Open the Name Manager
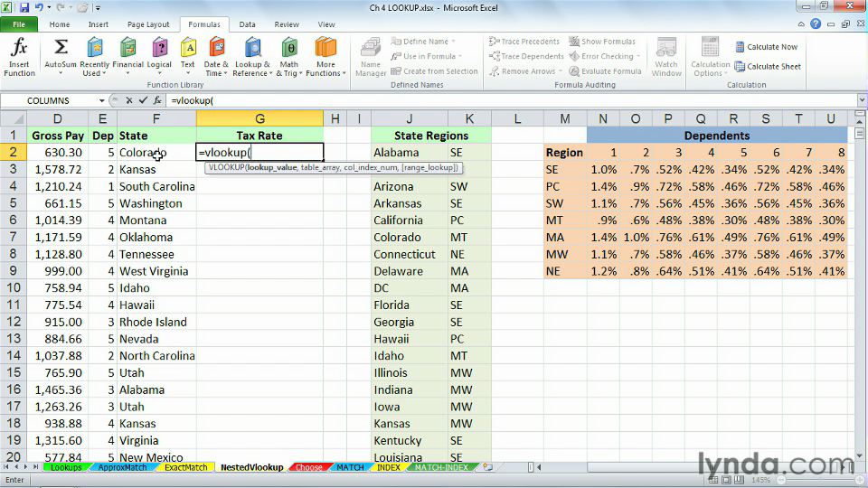This screenshot has height=488, width=868. pyautogui.click(x=371, y=58)
